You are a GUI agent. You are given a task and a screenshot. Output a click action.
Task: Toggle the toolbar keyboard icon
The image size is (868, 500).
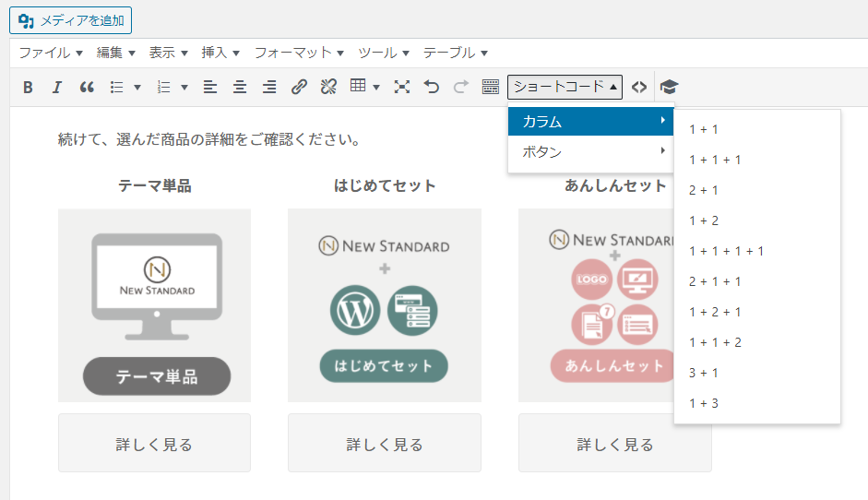coord(490,88)
